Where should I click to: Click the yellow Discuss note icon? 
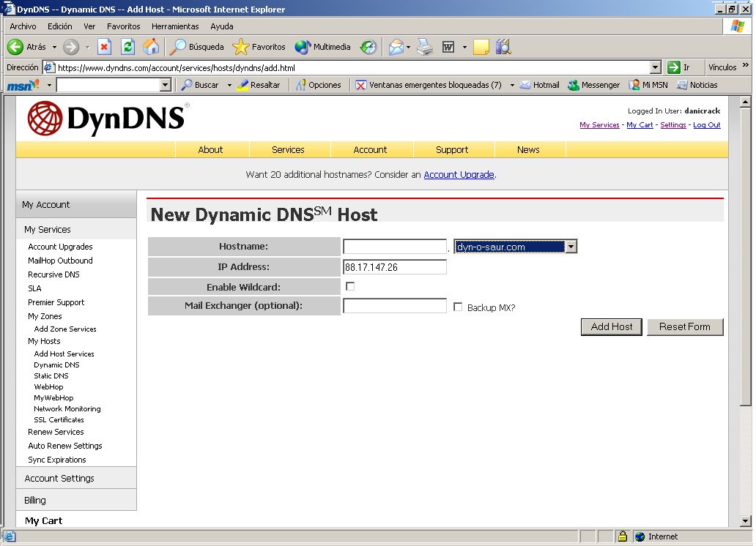[481, 47]
